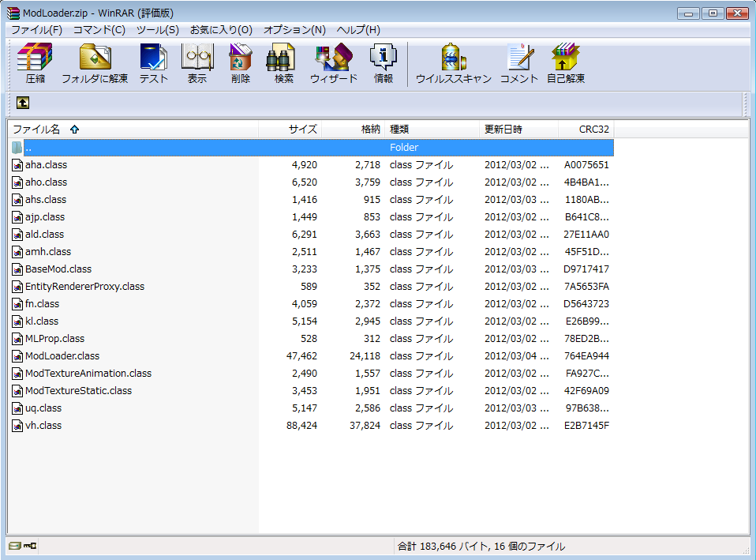This screenshot has width=756, height=560.
Task: Click the Folder type label in '..' row
Action: click(404, 148)
